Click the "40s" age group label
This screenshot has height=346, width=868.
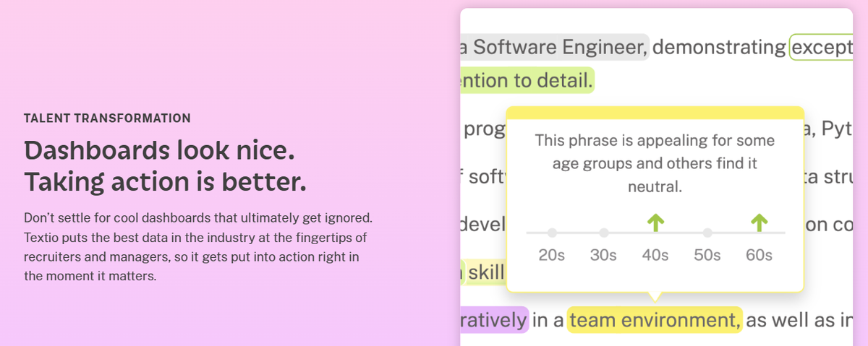coord(655,255)
